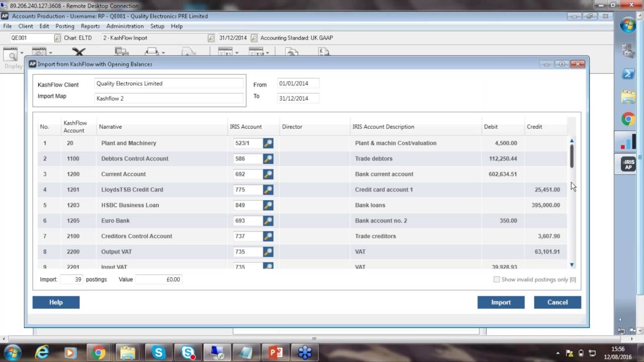
Task: Open the printer toolbar dropdown arrow
Action: click(x=163, y=53)
